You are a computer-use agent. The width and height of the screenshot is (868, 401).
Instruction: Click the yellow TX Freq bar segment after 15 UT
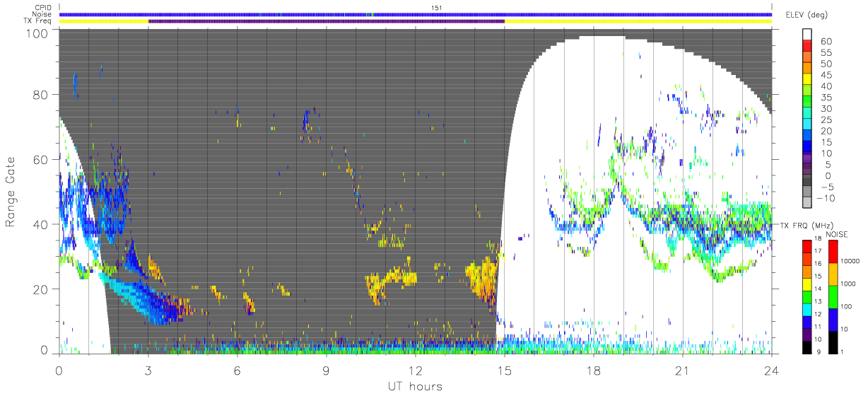click(x=638, y=21)
